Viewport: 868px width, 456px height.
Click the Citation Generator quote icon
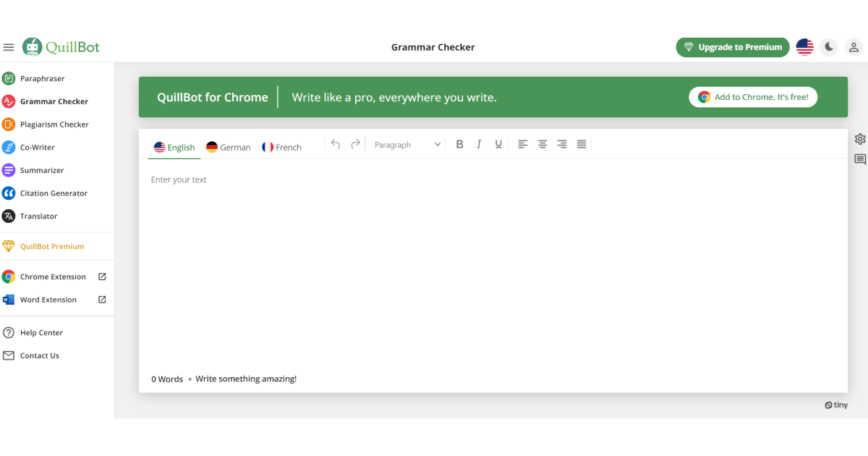(9, 193)
